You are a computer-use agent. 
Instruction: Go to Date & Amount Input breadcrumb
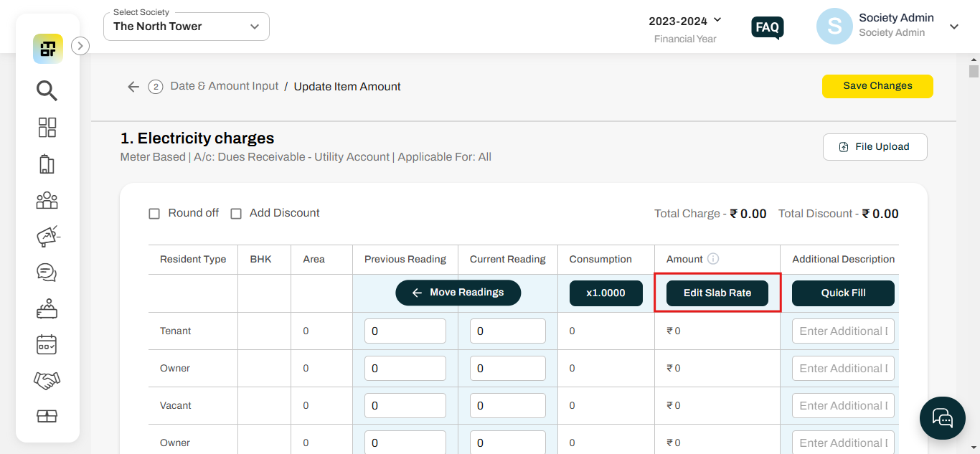[224, 85]
